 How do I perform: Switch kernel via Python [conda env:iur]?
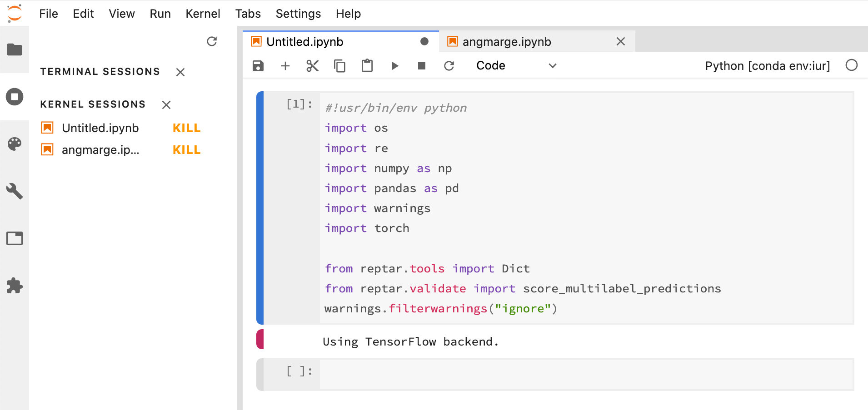point(768,66)
